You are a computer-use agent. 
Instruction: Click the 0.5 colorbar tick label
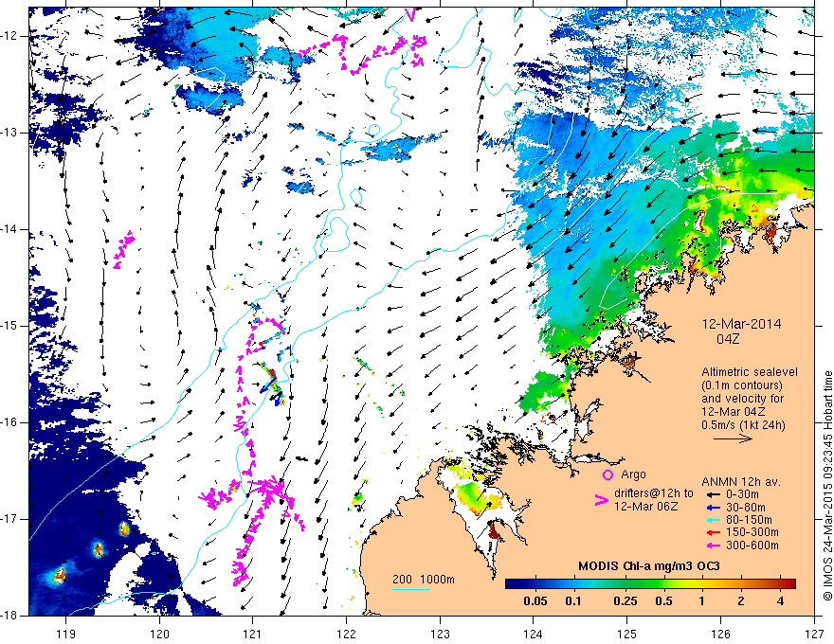(663, 601)
